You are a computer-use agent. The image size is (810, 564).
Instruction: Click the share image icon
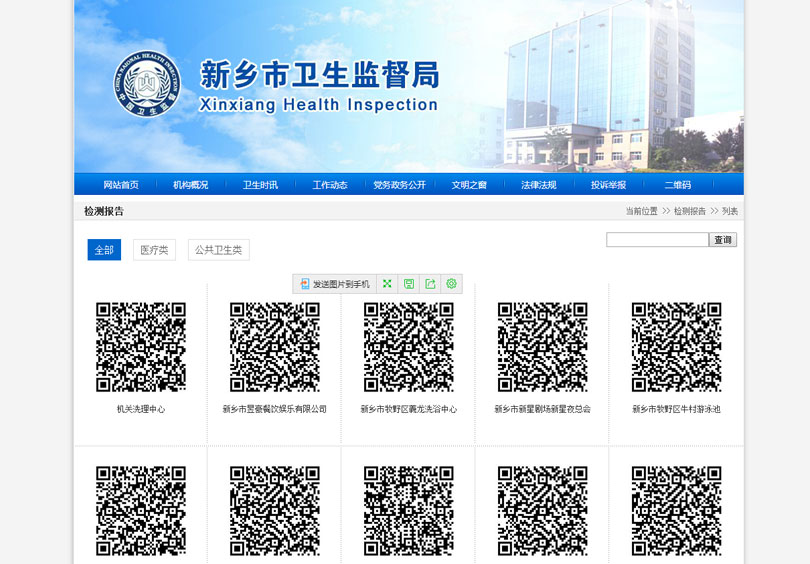coord(430,284)
